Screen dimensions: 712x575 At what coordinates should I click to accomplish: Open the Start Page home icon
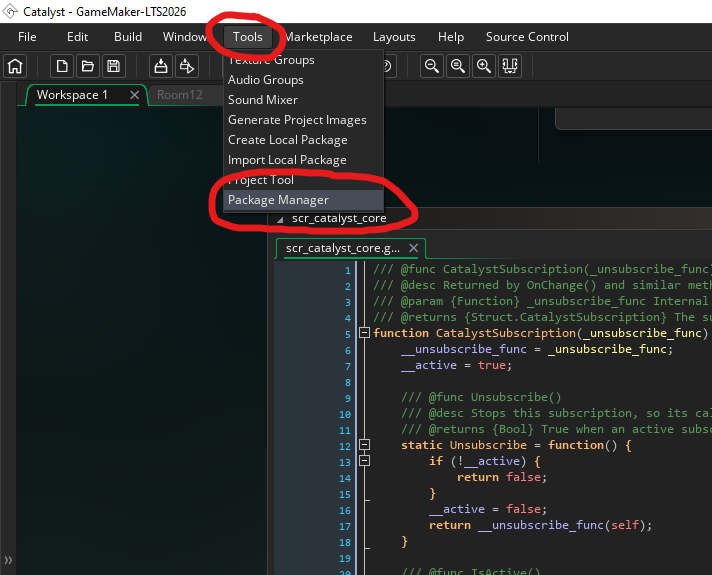pyautogui.click(x=15, y=66)
